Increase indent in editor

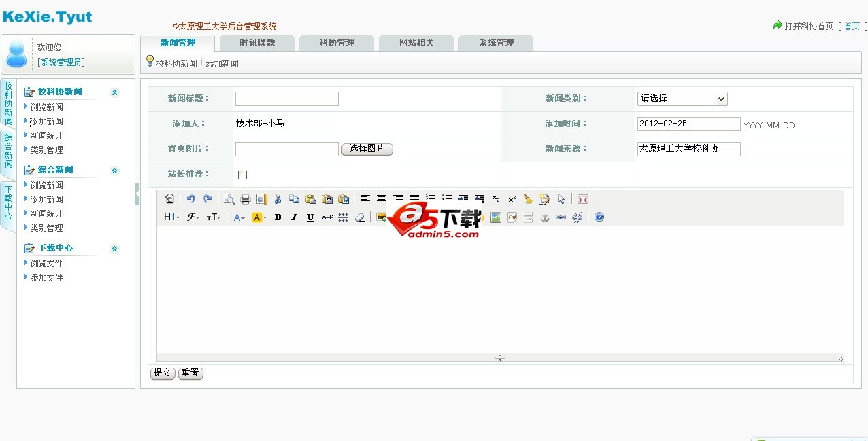coord(463,199)
